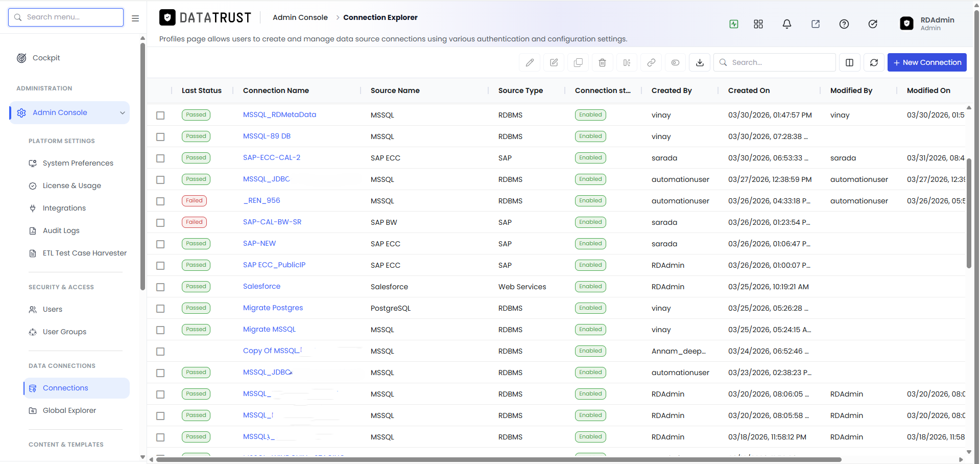Check the MSSQL_RDMetaData row checkbox
This screenshot has width=980, height=464.
click(x=160, y=115)
